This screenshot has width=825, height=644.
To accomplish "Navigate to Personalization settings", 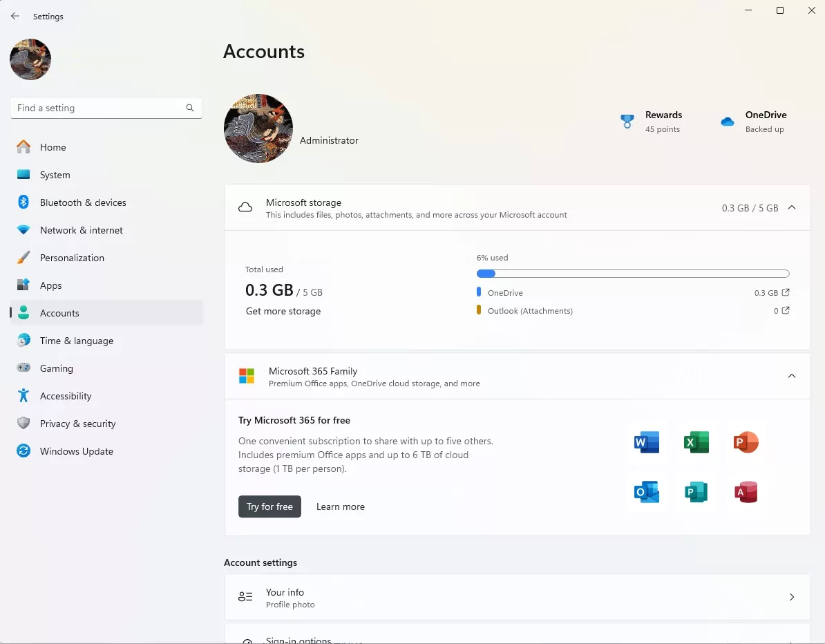I will coord(106,258).
